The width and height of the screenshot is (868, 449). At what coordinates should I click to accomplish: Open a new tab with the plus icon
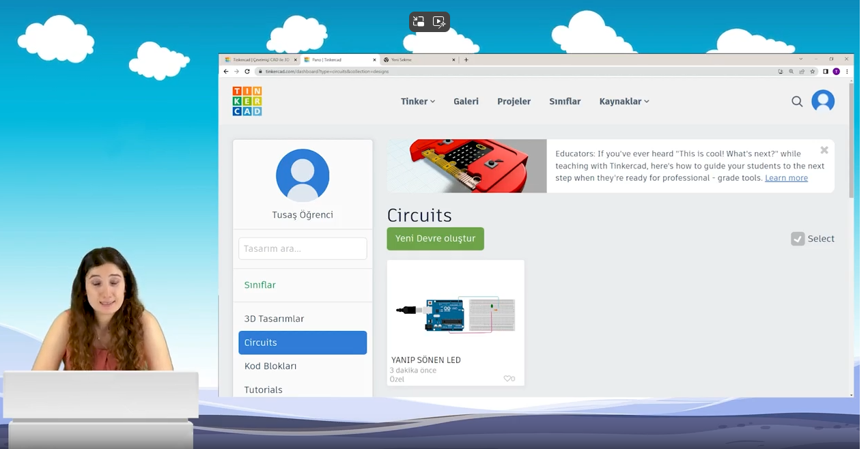click(466, 59)
